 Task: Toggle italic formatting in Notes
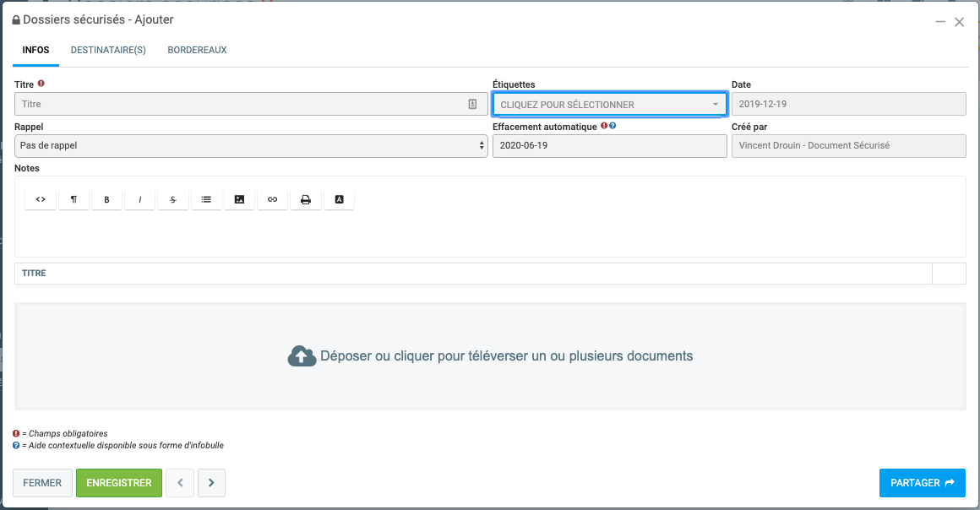139,199
